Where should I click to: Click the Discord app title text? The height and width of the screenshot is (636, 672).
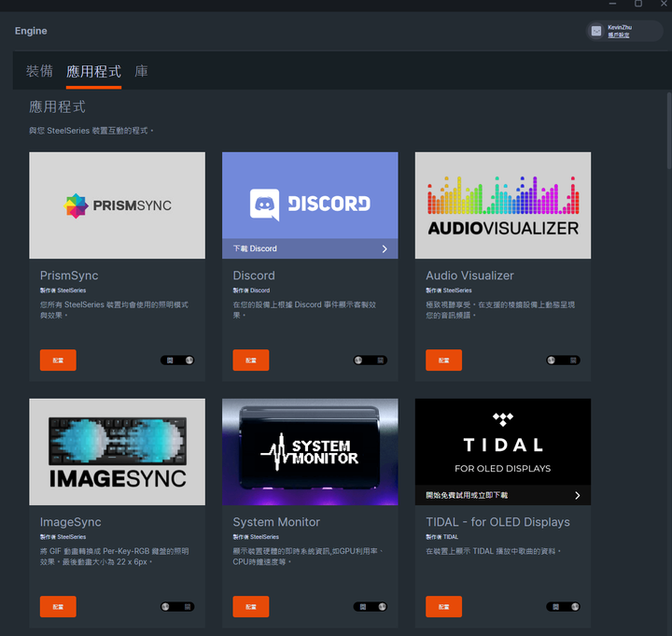[x=254, y=276]
